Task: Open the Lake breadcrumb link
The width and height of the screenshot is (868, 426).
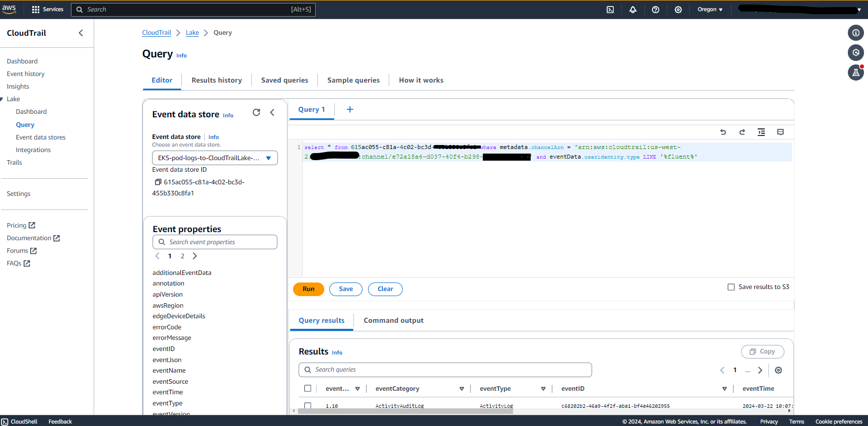Action: click(192, 33)
